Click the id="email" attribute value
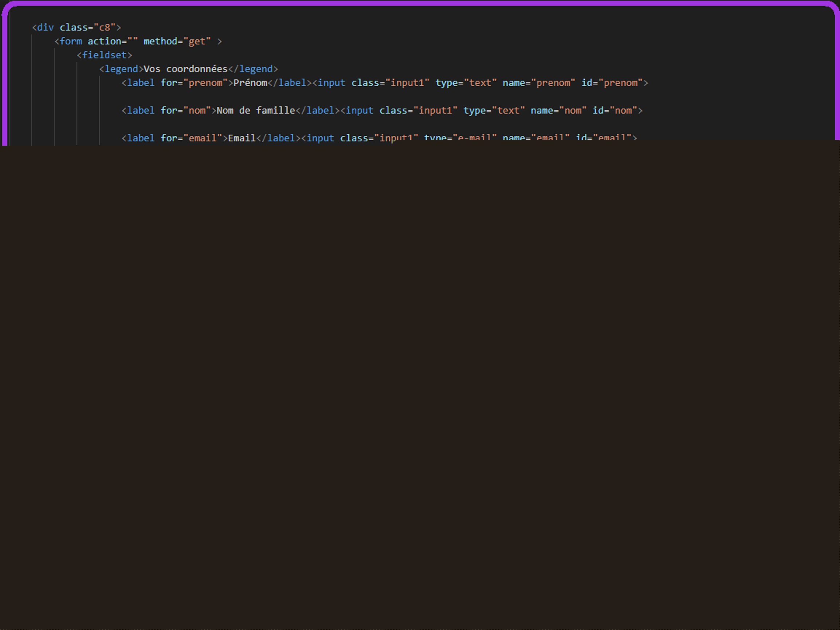 pos(612,137)
